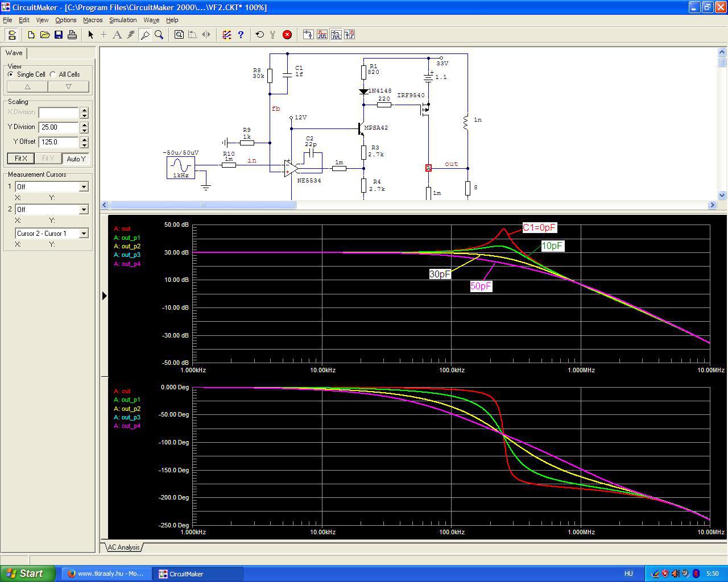728x582 pixels.
Task: Click the red Stop simulation icon
Action: tap(287, 35)
